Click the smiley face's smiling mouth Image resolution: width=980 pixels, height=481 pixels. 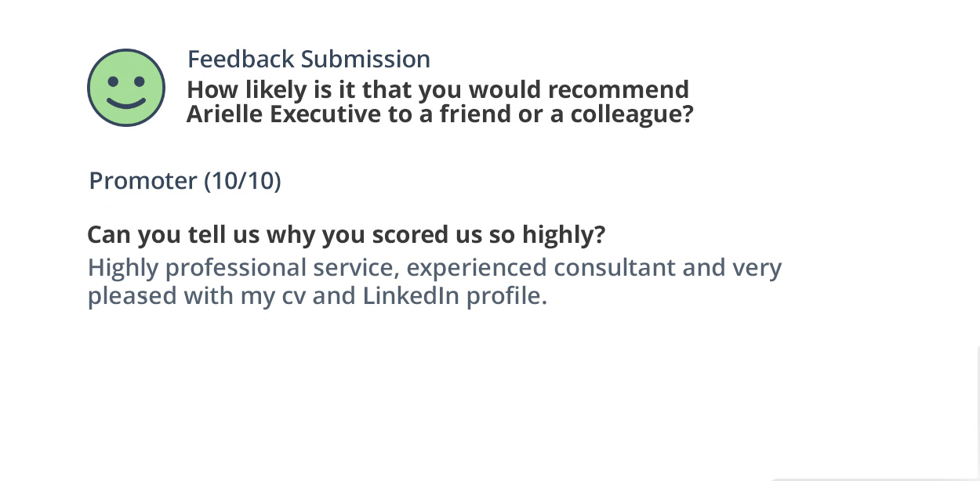pos(126,102)
